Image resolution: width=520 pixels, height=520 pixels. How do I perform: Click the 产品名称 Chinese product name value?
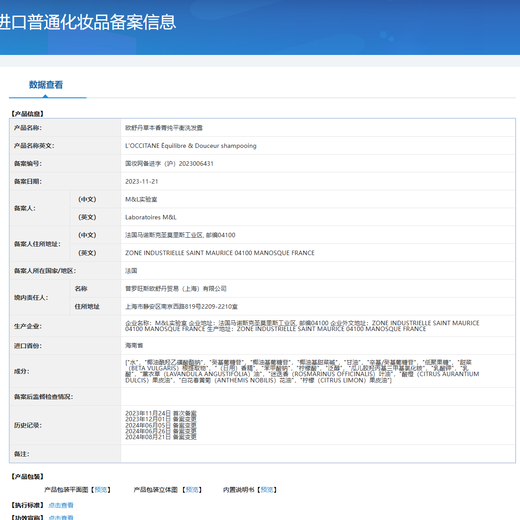point(164,128)
